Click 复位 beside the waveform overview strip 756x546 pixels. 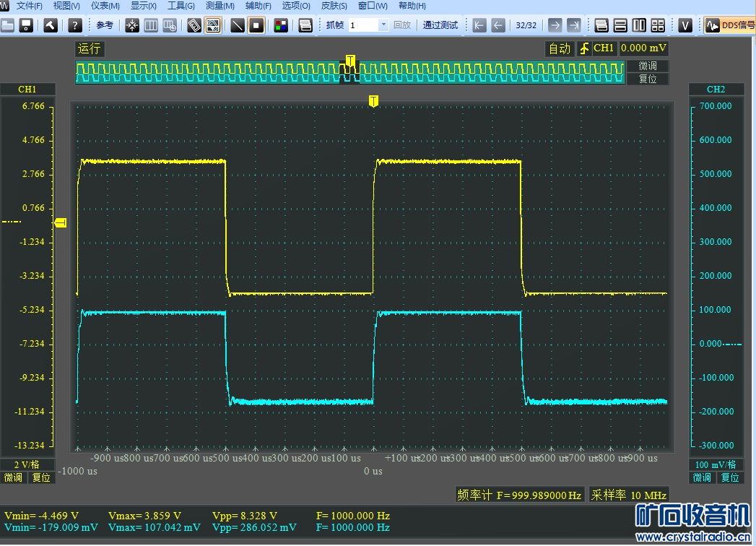[648, 79]
